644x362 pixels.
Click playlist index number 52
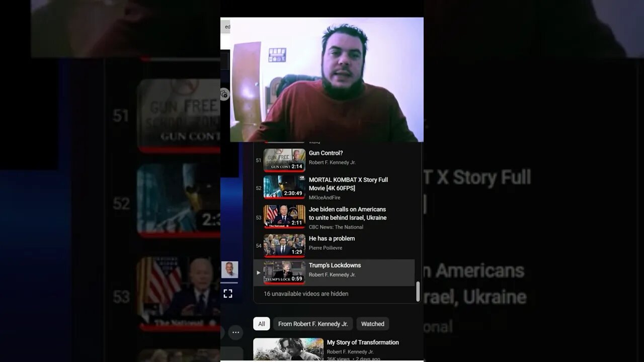point(259,188)
